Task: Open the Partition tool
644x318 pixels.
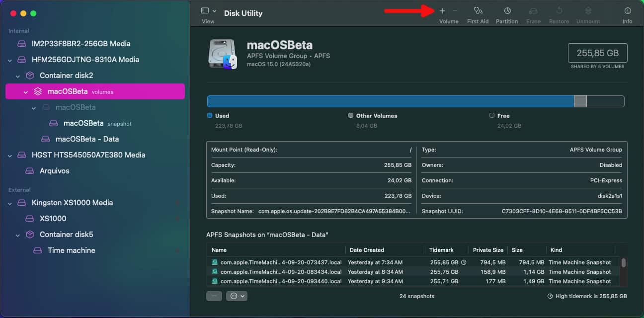Action: 507,10
